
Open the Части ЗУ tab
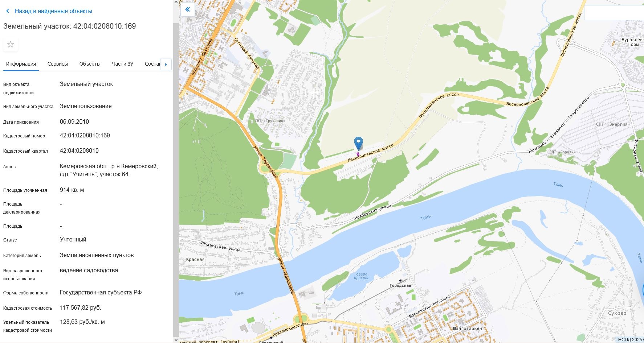[123, 64]
